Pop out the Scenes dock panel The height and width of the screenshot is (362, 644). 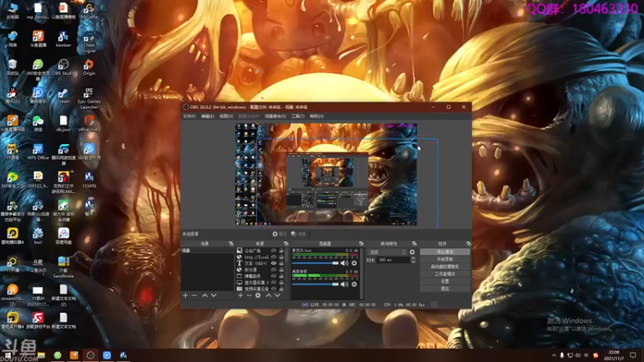tap(231, 244)
